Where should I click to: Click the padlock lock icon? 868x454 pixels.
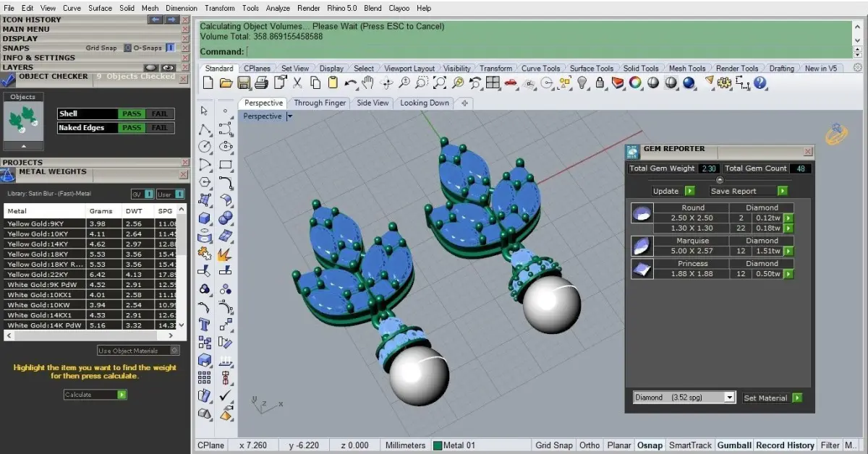[x=600, y=83]
